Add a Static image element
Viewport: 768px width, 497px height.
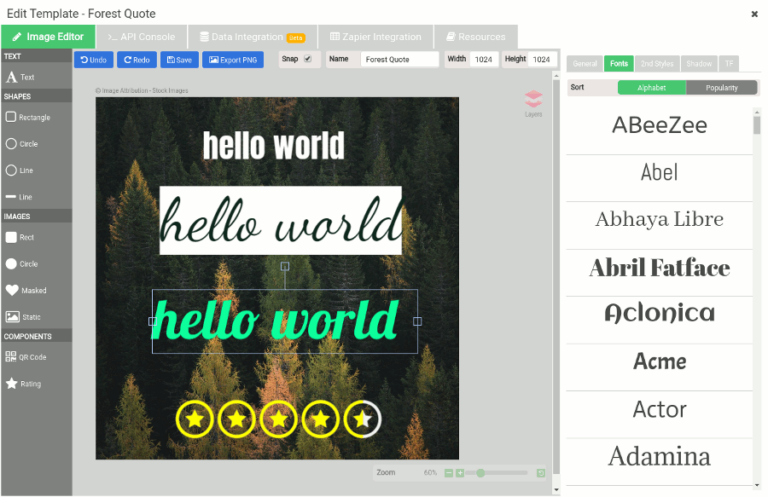(x=25, y=317)
